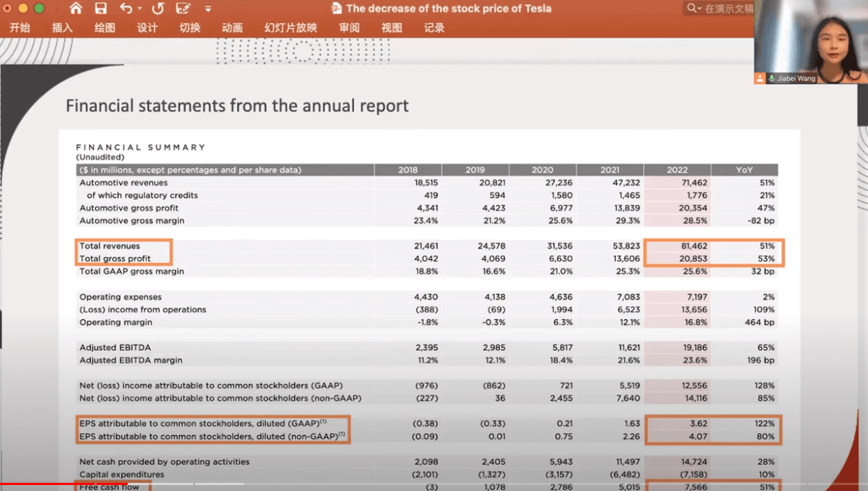Open the 记录 (Record) ribbon tab

point(434,28)
